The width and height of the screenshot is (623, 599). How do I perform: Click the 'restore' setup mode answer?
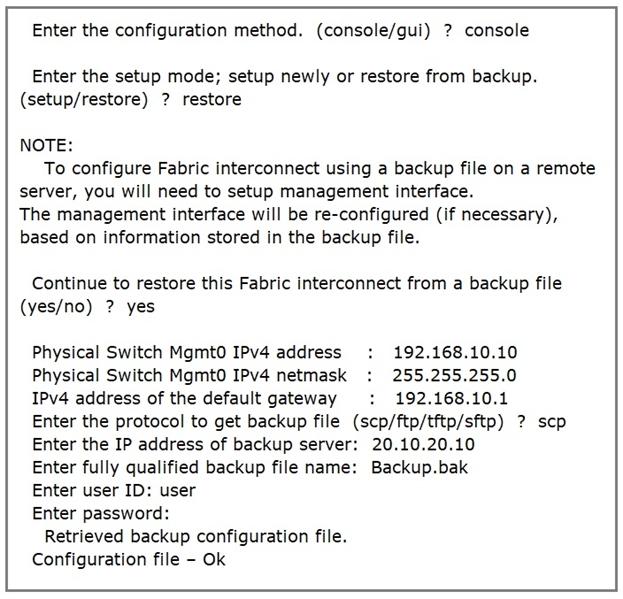pyautogui.click(x=212, y=99)
